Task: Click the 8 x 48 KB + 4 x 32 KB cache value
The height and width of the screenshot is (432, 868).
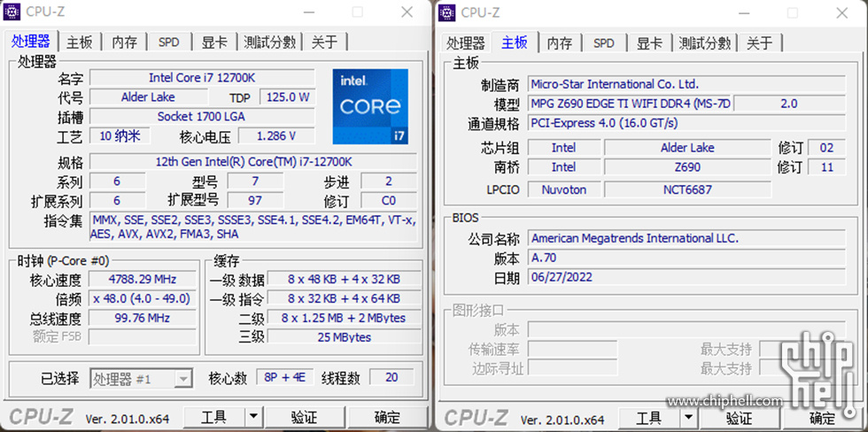Action: click(x=344, y=280)
